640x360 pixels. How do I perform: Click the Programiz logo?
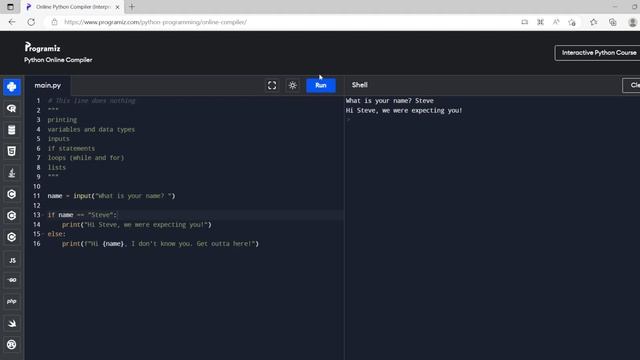42,47
